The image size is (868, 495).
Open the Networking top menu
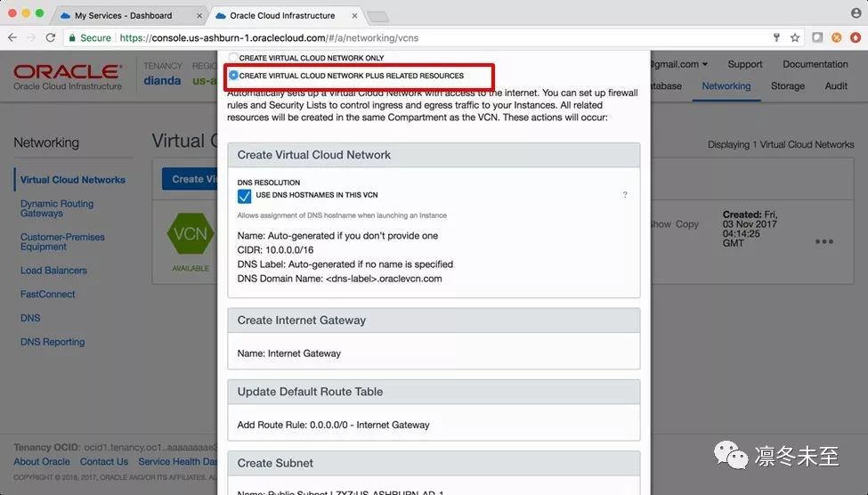pos(726,85)
